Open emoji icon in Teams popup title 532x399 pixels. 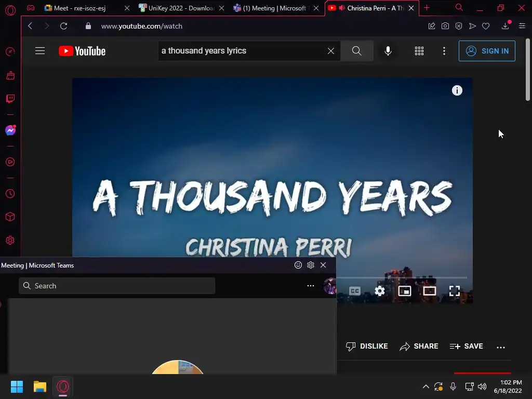(298, 265)
